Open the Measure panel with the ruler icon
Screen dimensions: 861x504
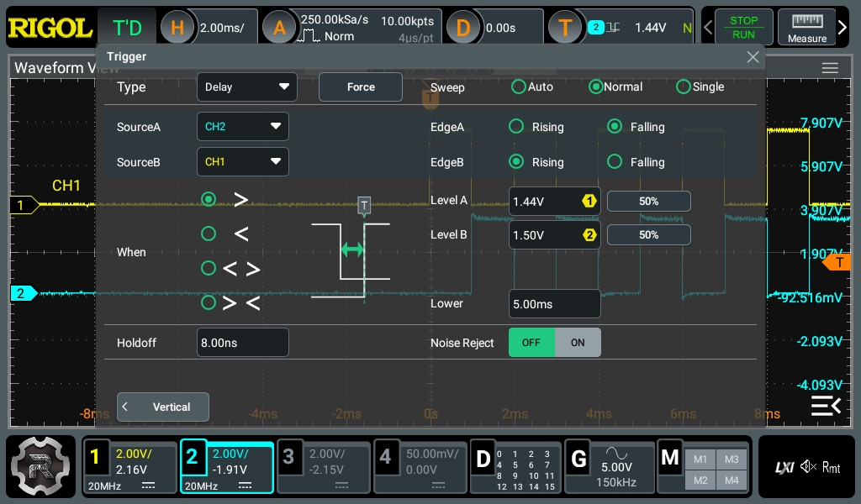pos(806,26)
